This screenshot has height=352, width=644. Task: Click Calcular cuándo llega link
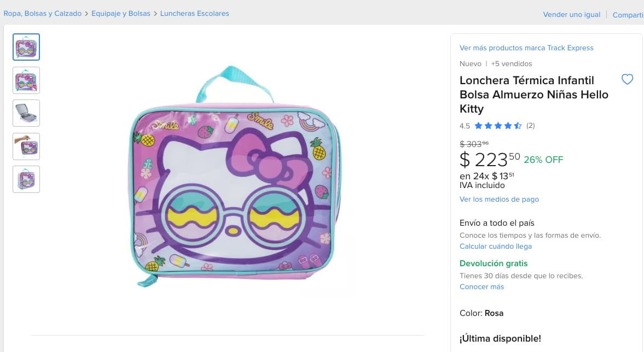pos(496,247)
